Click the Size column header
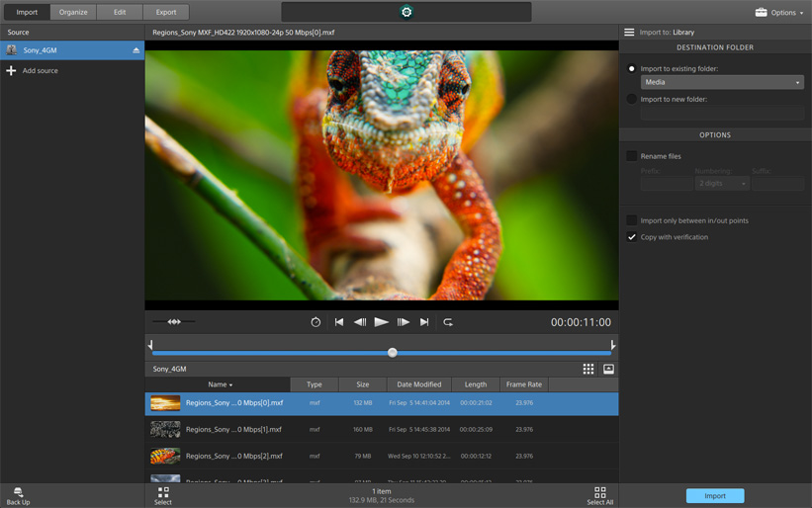The width and height of the screenshot is (812, 508). 363,384
